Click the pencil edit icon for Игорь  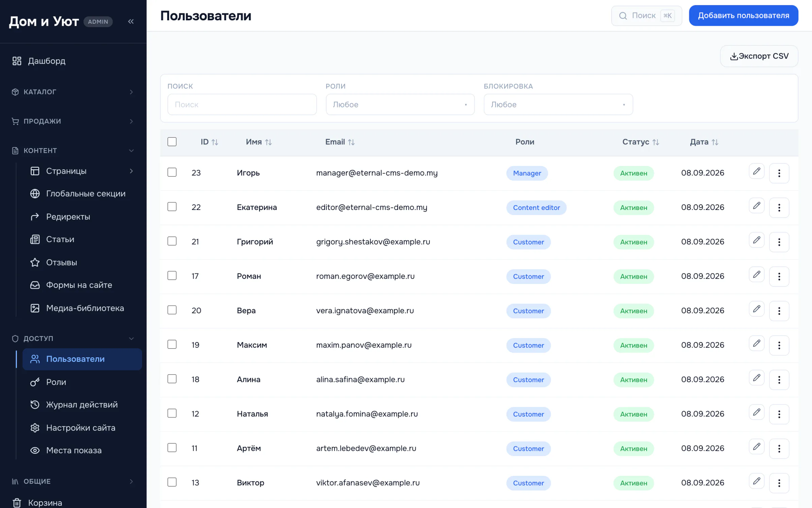(x=757, y=171)
